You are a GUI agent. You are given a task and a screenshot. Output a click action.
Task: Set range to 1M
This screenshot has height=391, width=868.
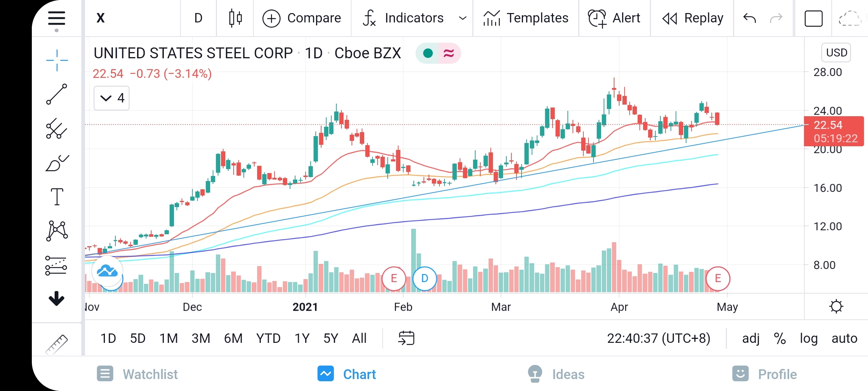click(169, 339)
